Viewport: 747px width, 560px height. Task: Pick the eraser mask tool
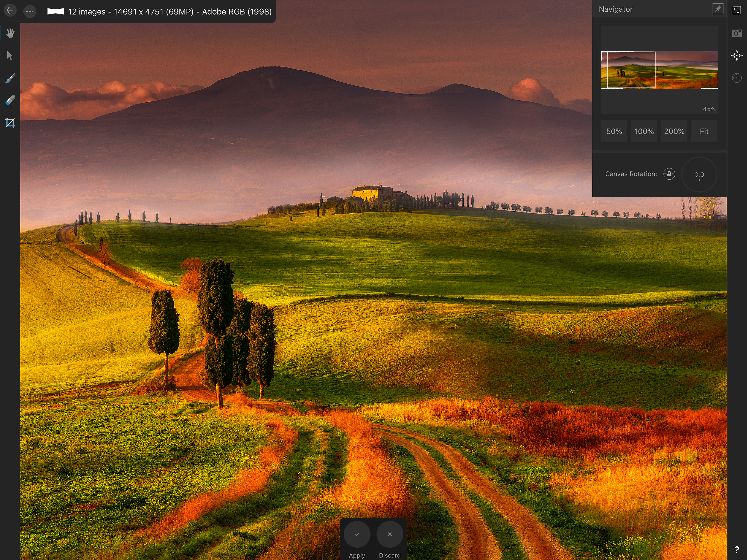click(10, 100)
